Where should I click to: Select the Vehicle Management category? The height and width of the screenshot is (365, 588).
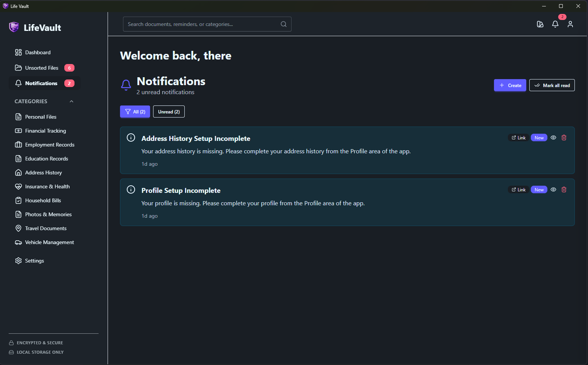tap(49, 242)
